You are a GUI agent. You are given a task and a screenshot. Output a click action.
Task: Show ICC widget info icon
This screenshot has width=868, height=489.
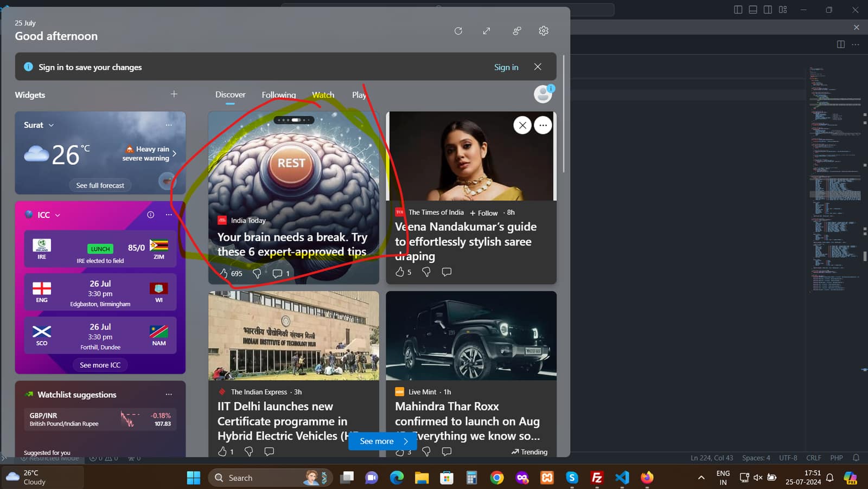(151, 215)
